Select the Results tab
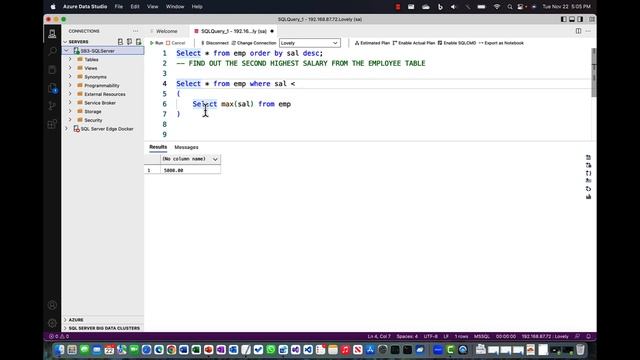The height and width of the screenshot is (360, 640). pyautogui.click(x=158, y=147)
